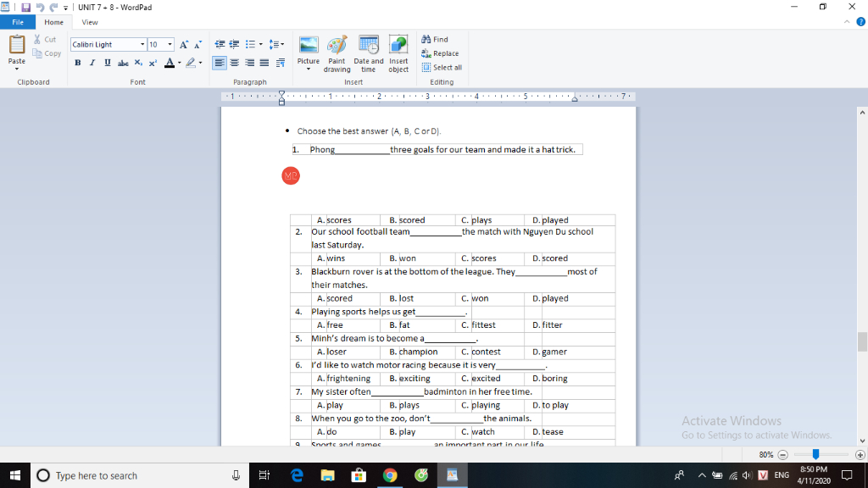Open the font size dropdown
This screenshot has width=868, height=488.
coord(170,44)
